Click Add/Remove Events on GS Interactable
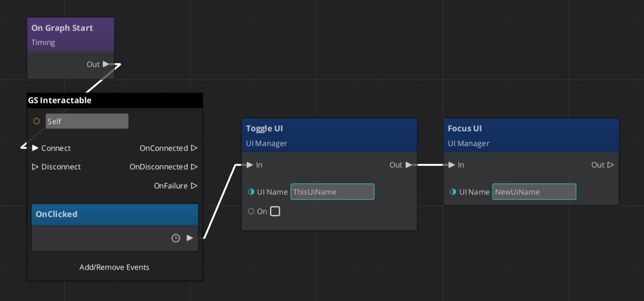 point(114,267)
